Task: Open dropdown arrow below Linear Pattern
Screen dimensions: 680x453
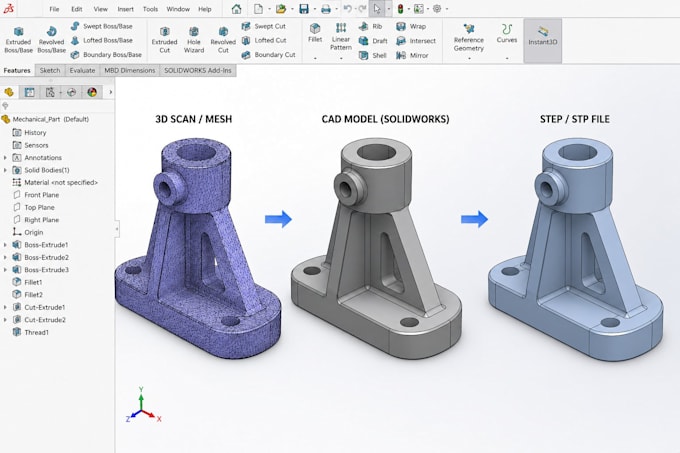Action: pyautogui.click(x=341, y=58)
